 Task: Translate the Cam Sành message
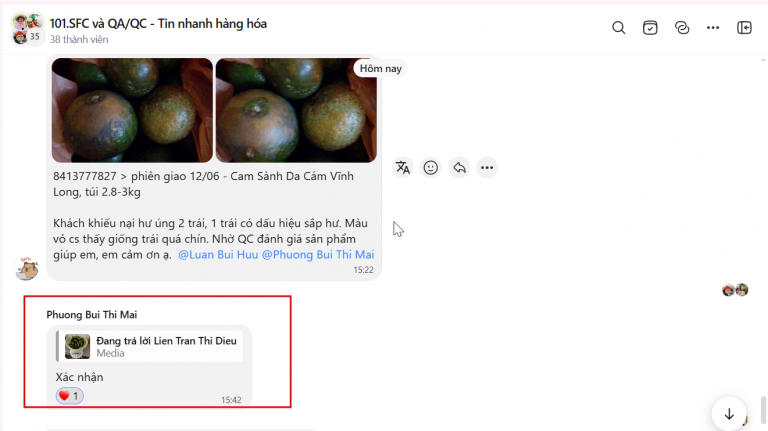click(x=403, y=168)
